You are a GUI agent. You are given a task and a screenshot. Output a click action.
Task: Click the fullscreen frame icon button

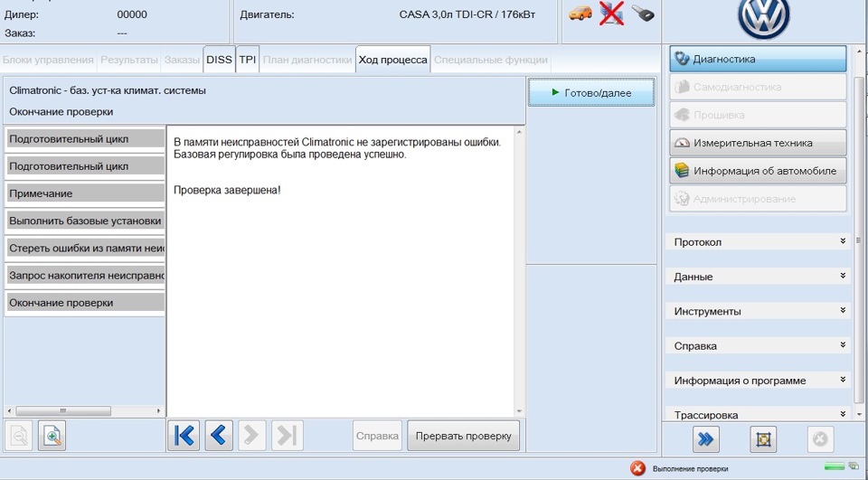click(x=763, y=439)
